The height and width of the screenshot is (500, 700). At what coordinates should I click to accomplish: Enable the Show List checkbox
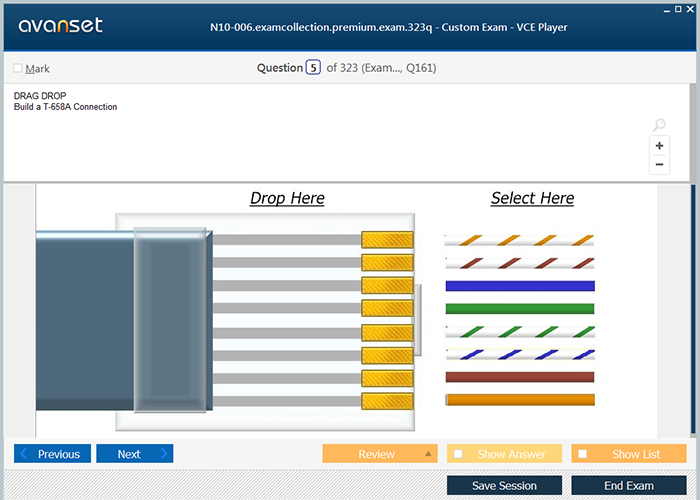click(583, 454)
